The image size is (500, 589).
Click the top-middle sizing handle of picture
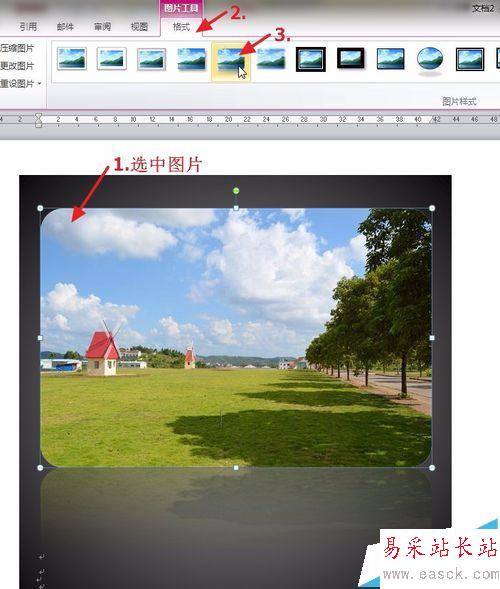tap(236, 208)
